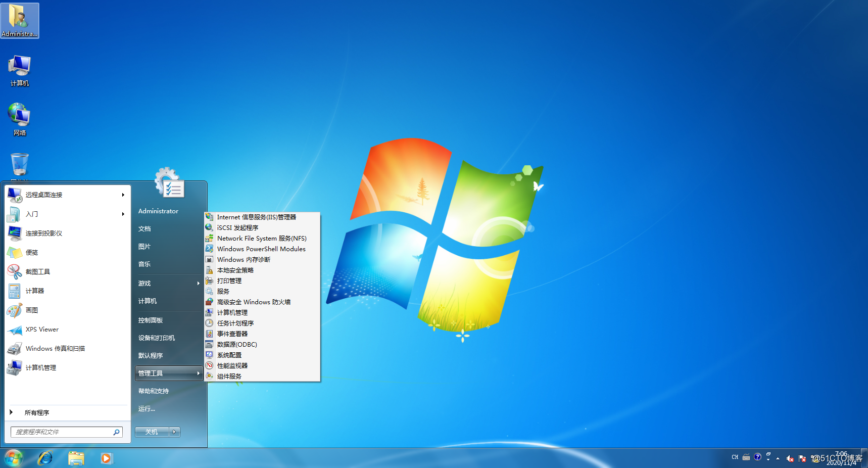Open Computer Management (计算机管理) in left start list
This screenshot has width=868, height=468.
click(x=68, y=367)
